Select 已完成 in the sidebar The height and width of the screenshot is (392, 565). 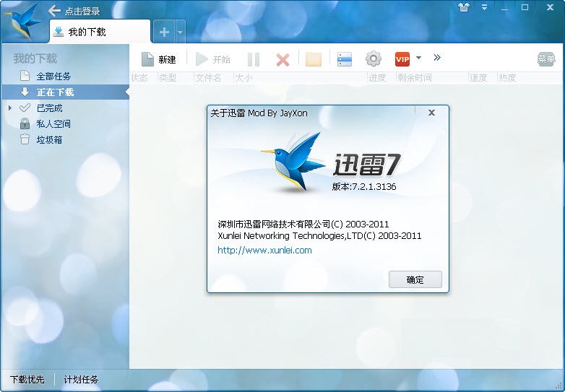[66, 108]
